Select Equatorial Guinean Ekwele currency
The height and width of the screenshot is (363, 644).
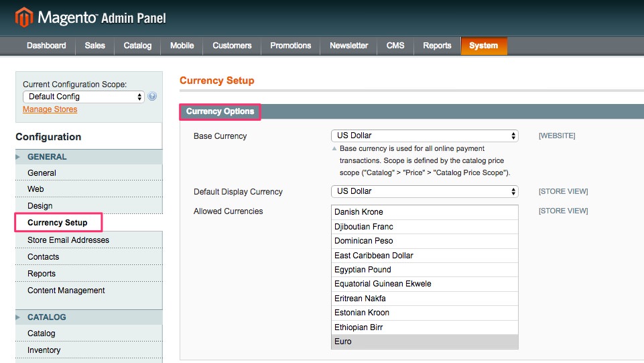point(425,284)
